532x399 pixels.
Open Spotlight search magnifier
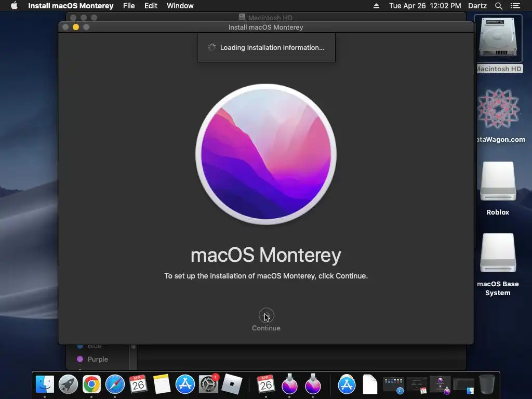tap(498, 6)
